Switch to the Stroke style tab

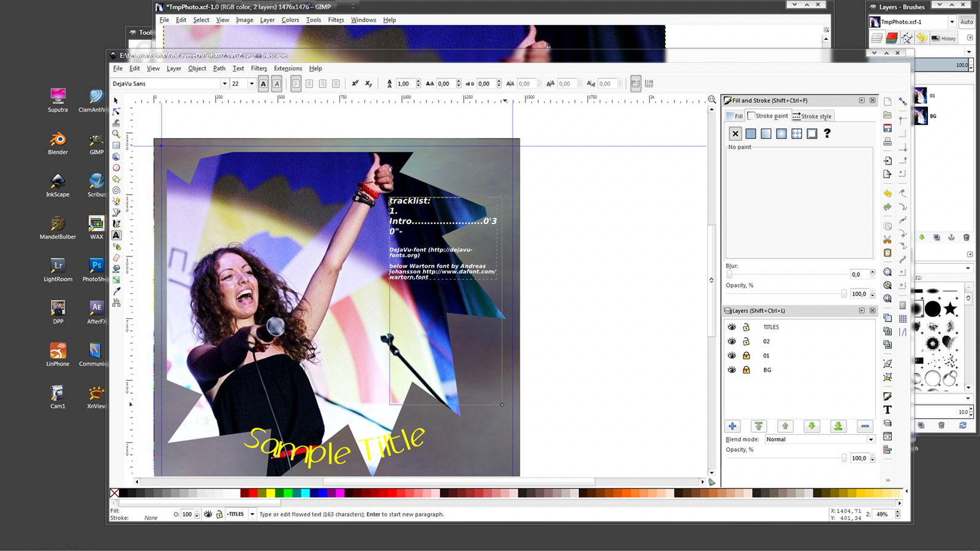pyautogui.click(x=812, y=116)
